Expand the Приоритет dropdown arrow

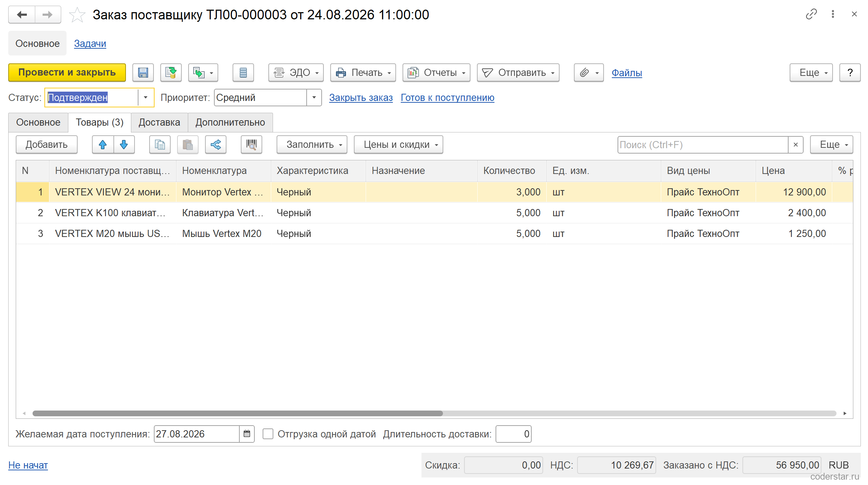tap(314, 97)
